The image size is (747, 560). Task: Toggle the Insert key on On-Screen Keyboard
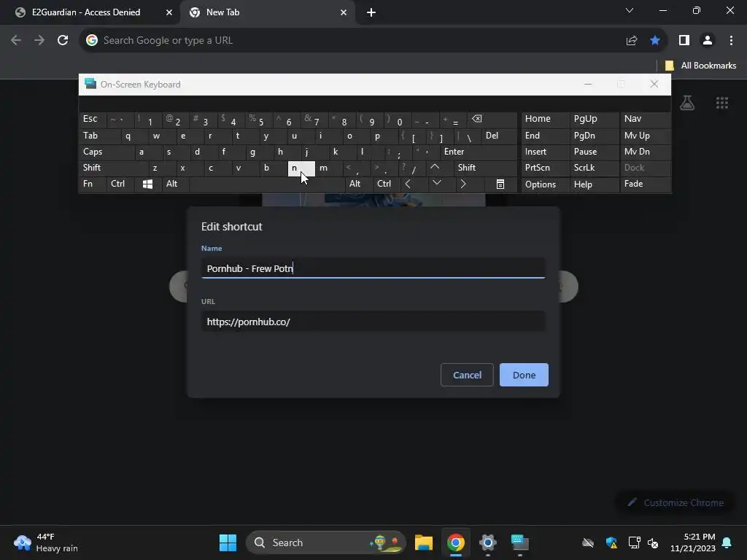[x=545, y=152]
